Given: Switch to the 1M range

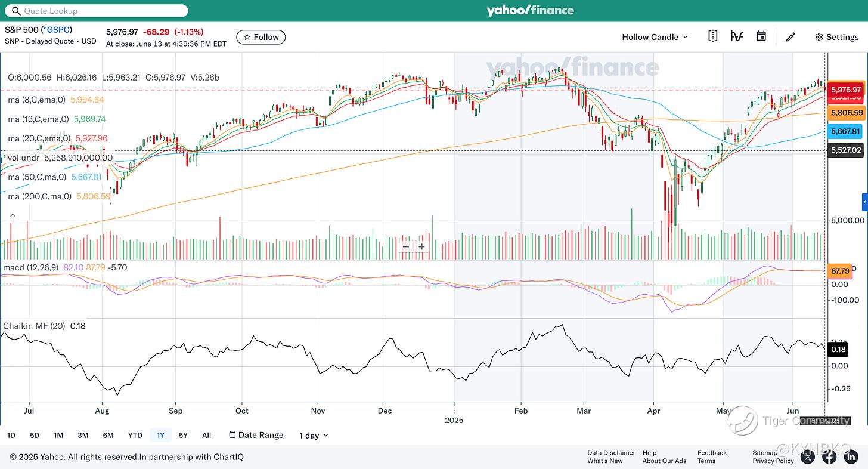Looking at the screenshot, I should pyautogui.click(x=58, y=435).
